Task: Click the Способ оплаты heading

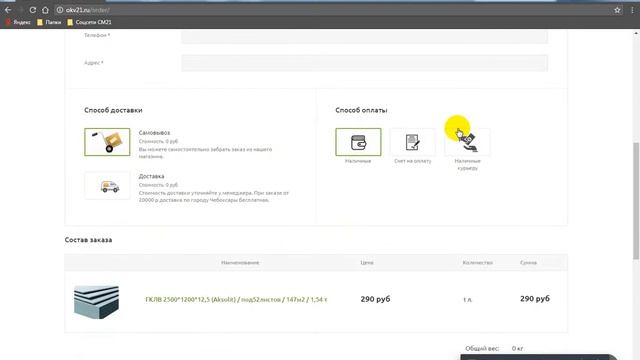Action: [x=361, y=110]
